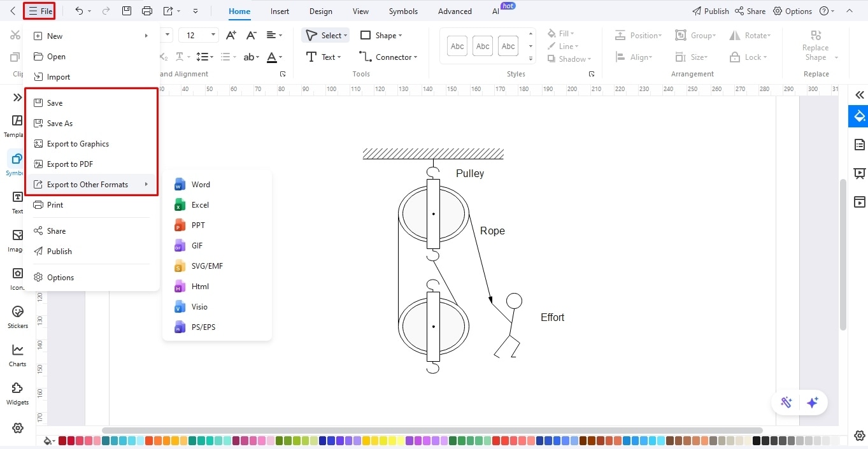Click the Redo arrow icon

coord(106,11)
